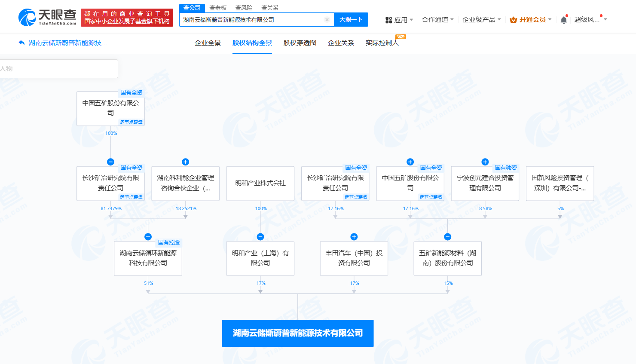Screen dimensions: 636x364
Task: Select the 查老板 search tab
Action: click(x=218, y=8)
